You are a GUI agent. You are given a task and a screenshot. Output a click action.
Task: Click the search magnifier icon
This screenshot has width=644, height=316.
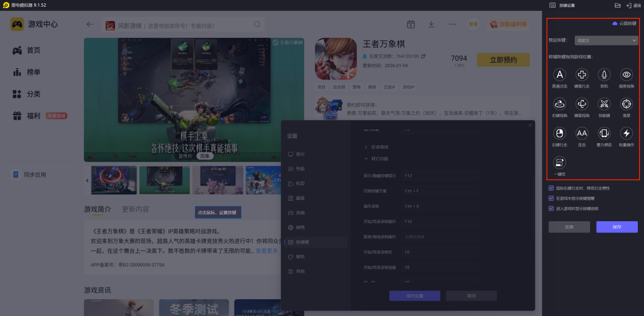coord(257,24)
